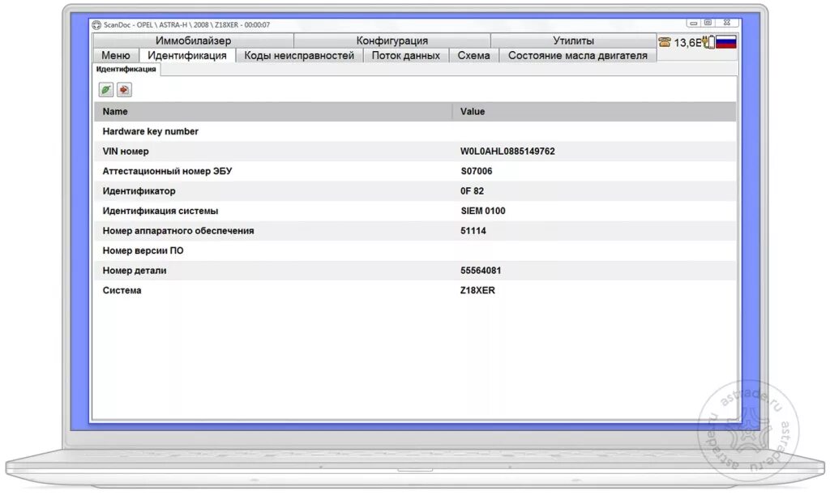Open the Конфигурация tab
Image resolution: width=830 pixels, height=504 pixels.
click(391, 41)
